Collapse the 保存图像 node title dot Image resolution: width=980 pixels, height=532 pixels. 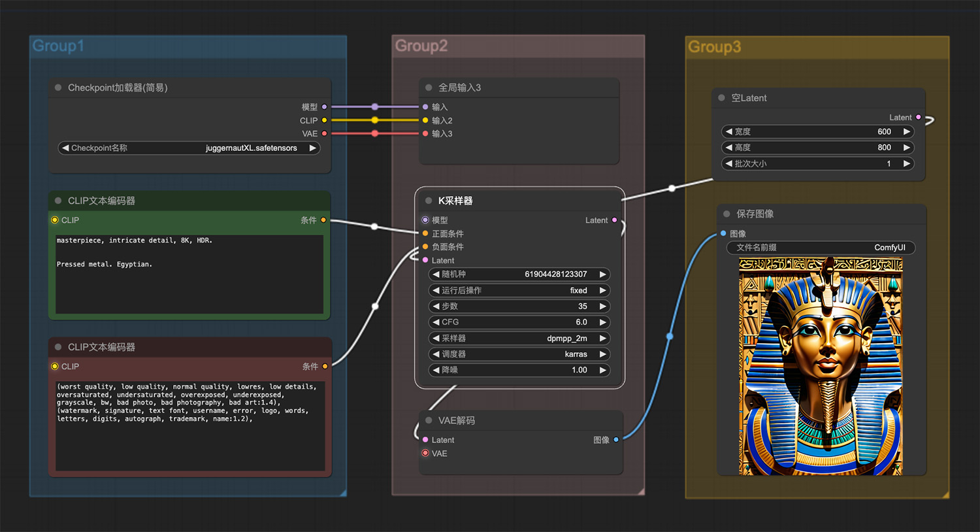727,214
